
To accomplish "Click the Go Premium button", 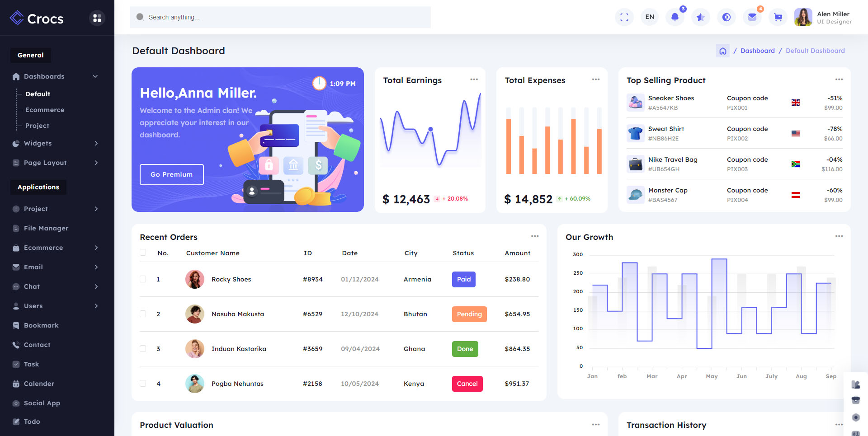I will pos(171,174).
